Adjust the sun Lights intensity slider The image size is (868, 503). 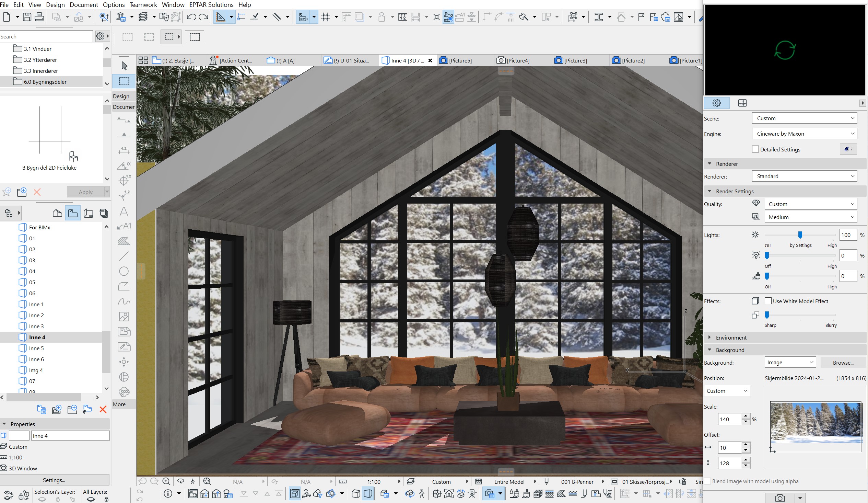tap(800, 235)
